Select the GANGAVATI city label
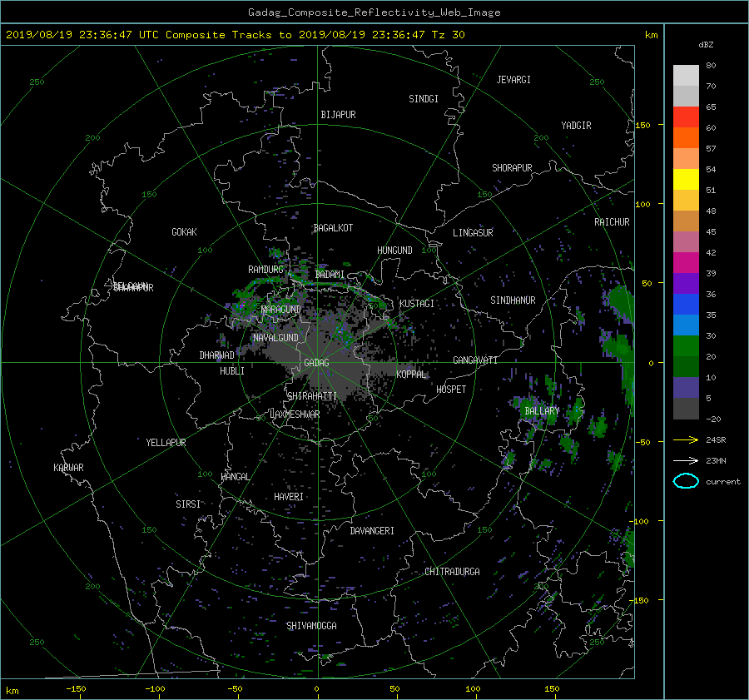The width and height of the screenshot is (749, 700). click(x=475, y=360)
